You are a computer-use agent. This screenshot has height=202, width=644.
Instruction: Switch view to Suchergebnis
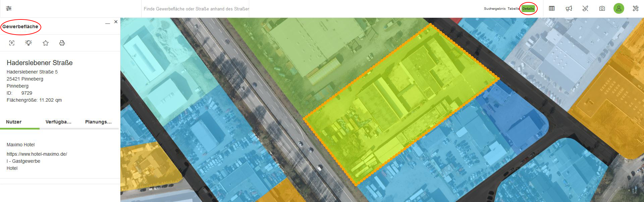click(x=494, y=9)
